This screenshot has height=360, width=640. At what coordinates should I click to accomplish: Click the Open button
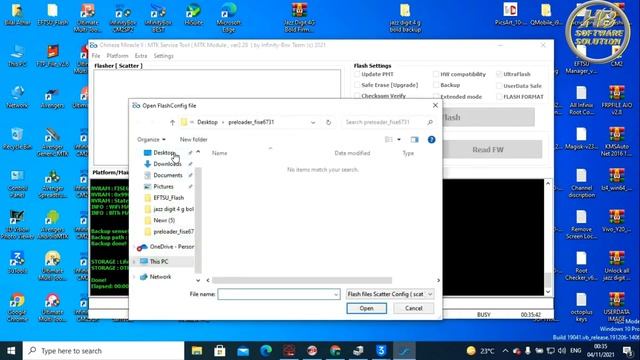[367, 308]
